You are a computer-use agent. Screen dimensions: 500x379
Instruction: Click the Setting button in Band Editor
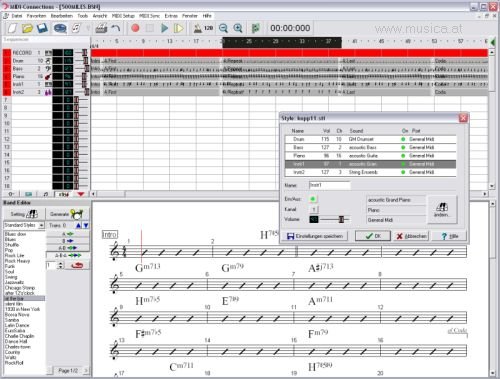coord(24,214)
